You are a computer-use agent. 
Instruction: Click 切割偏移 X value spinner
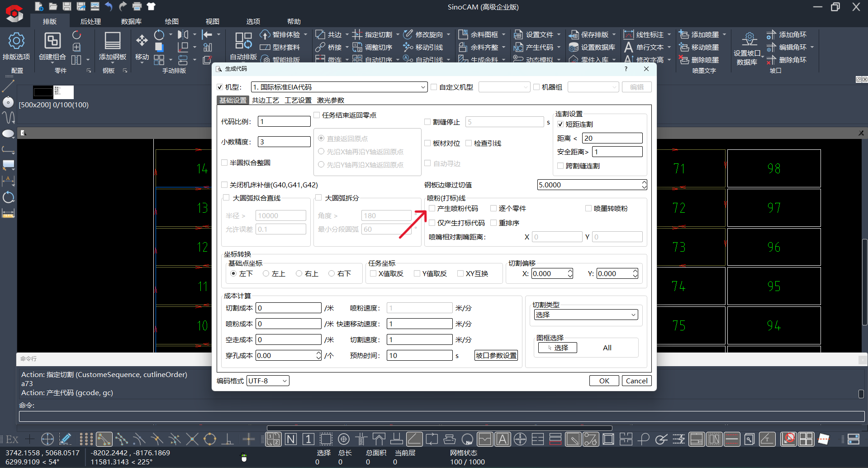point(570,273)
